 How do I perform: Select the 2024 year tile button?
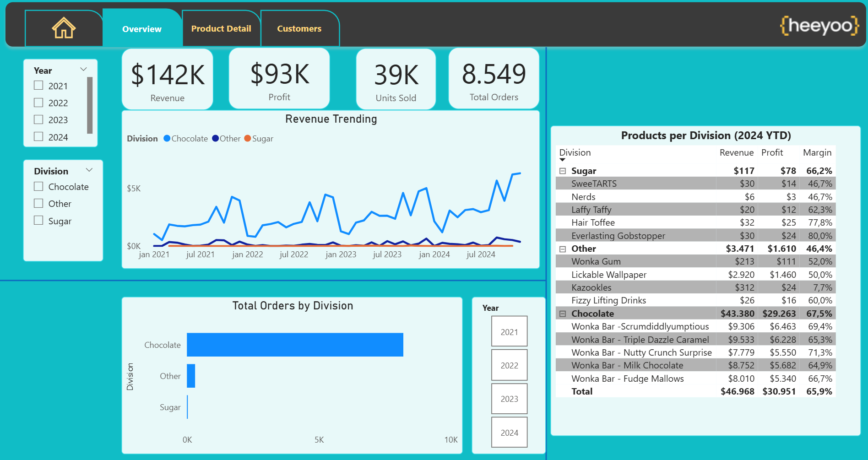pos(509,433)
